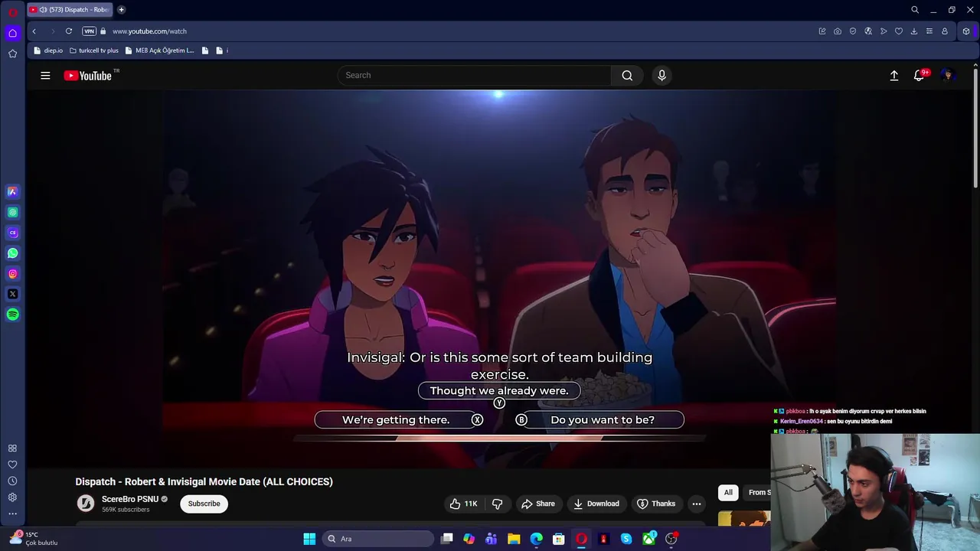Image resolution: width=980 pixels, height=551 pixels.
Task: Open ChatGPT in Opera sidebar
Action: click(x=12, y=213)
